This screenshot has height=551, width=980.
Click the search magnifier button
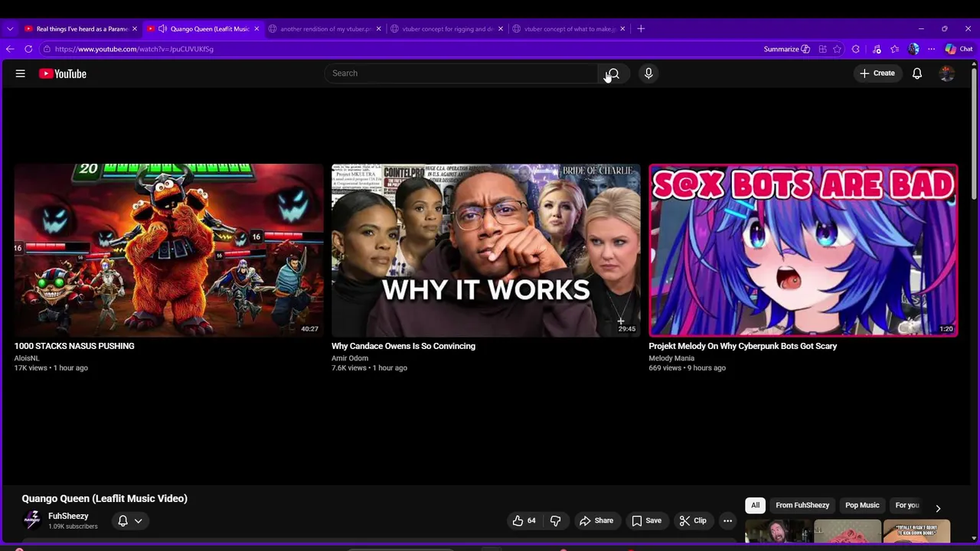pyautogui.click(x=613, y=73)
